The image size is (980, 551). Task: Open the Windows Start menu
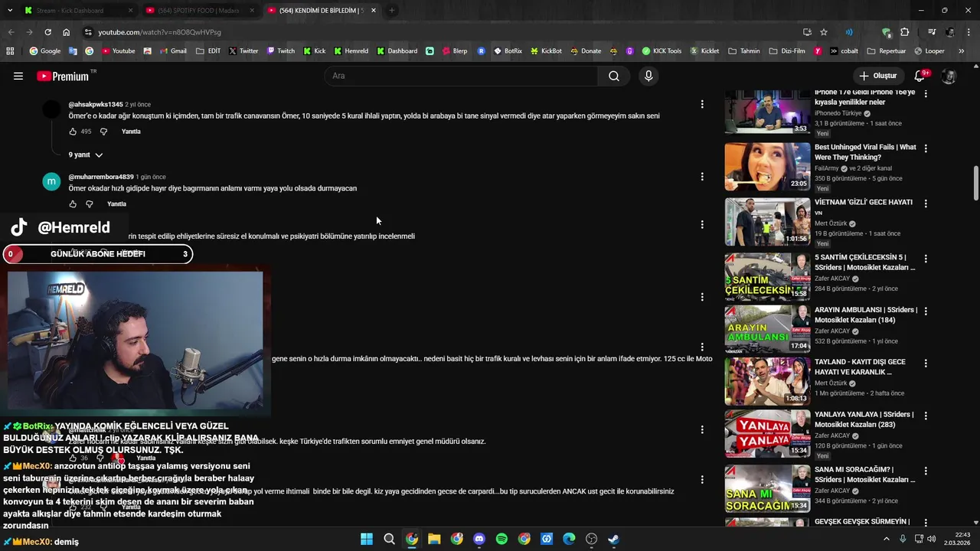point(367,539)
